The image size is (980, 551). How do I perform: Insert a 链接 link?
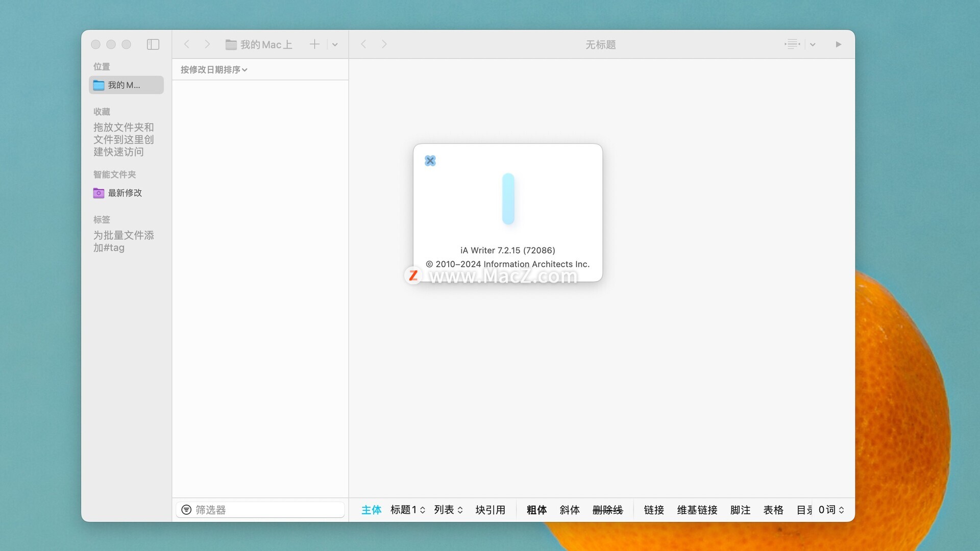point(654,510)
